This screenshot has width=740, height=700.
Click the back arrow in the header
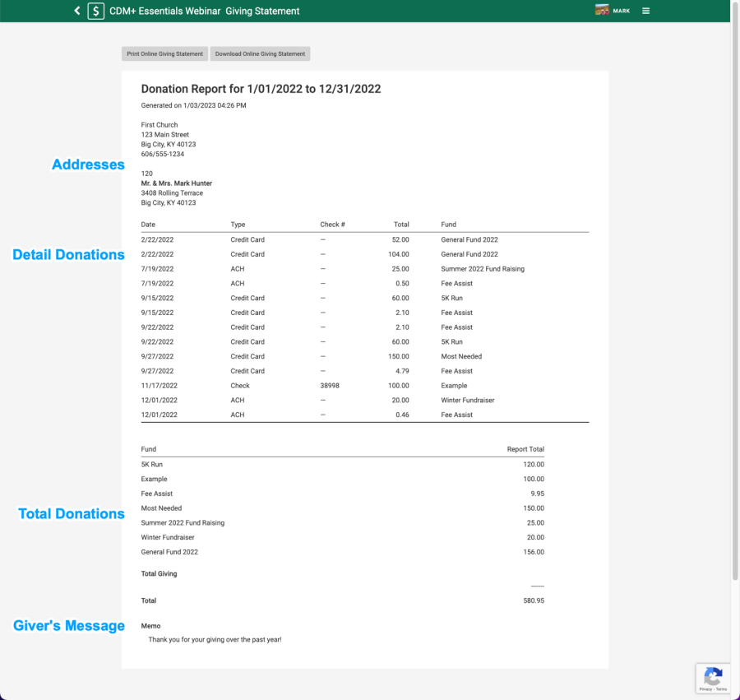point(77,11)
